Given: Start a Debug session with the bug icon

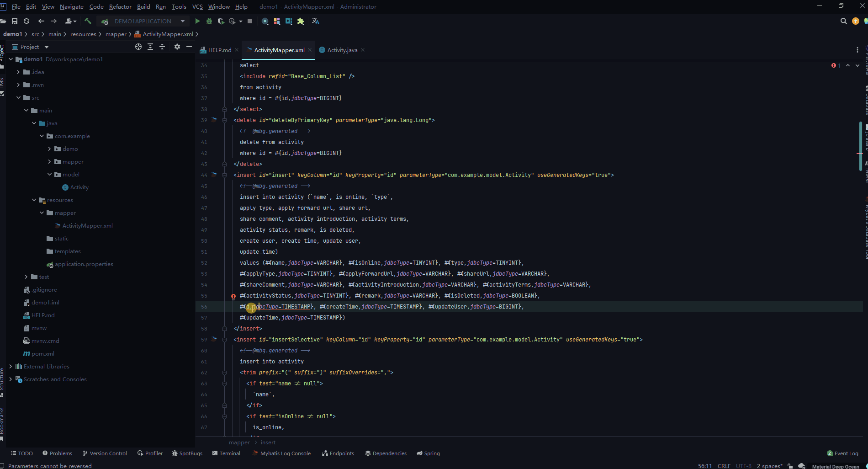Looking at the screenshot, I should pyautogui.click(x=209, y=21).
